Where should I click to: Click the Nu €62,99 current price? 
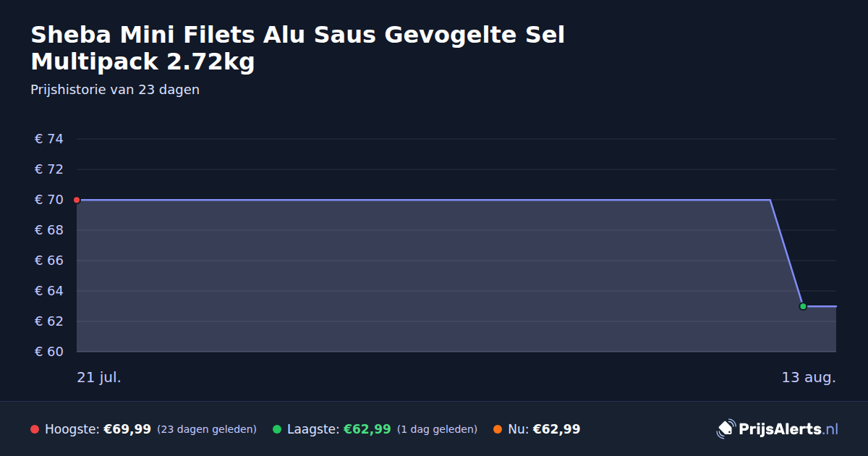click(556, 429)
